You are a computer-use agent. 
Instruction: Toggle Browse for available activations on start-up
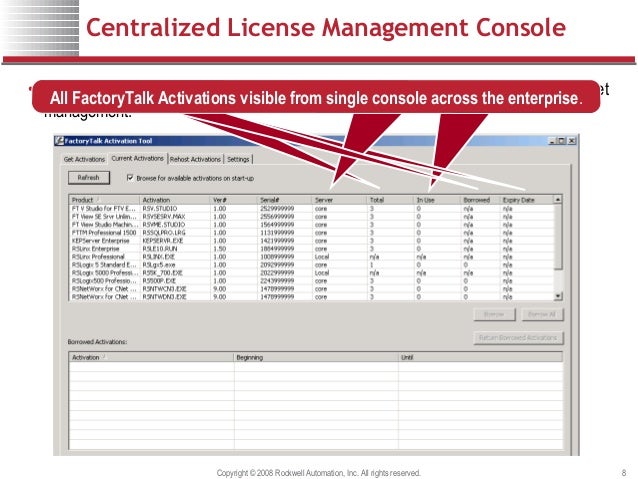(x=130, y=178)
